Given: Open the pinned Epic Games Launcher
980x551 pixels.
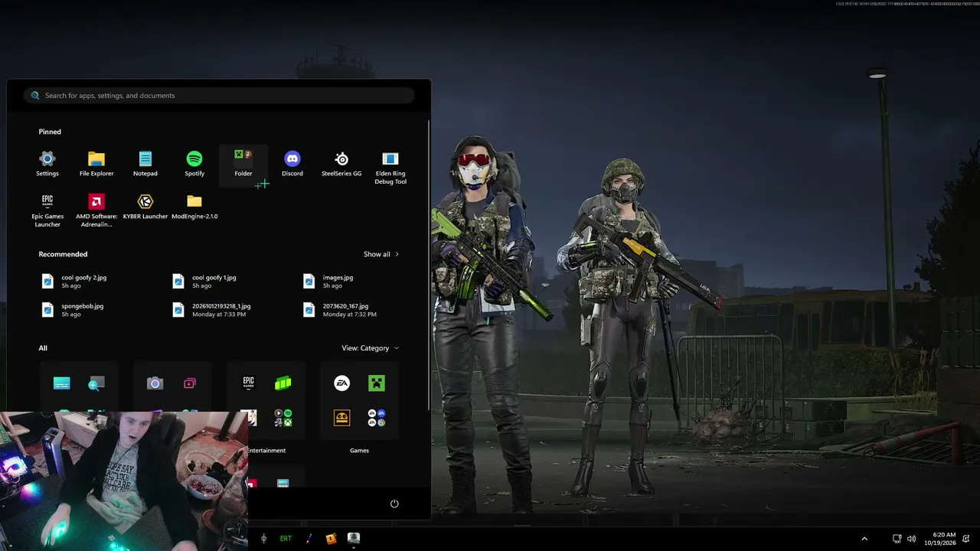Looking at the screenshot, I should pos(47,210).
